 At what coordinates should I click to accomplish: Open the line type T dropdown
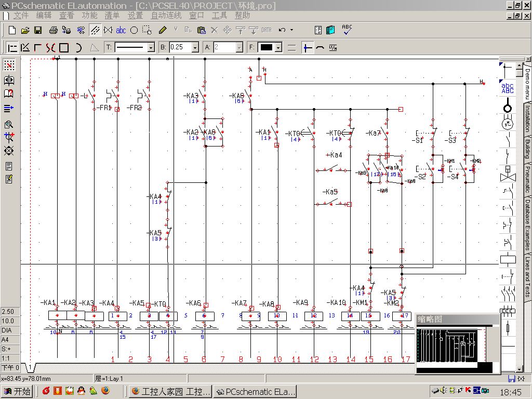(x=151, y=48)
